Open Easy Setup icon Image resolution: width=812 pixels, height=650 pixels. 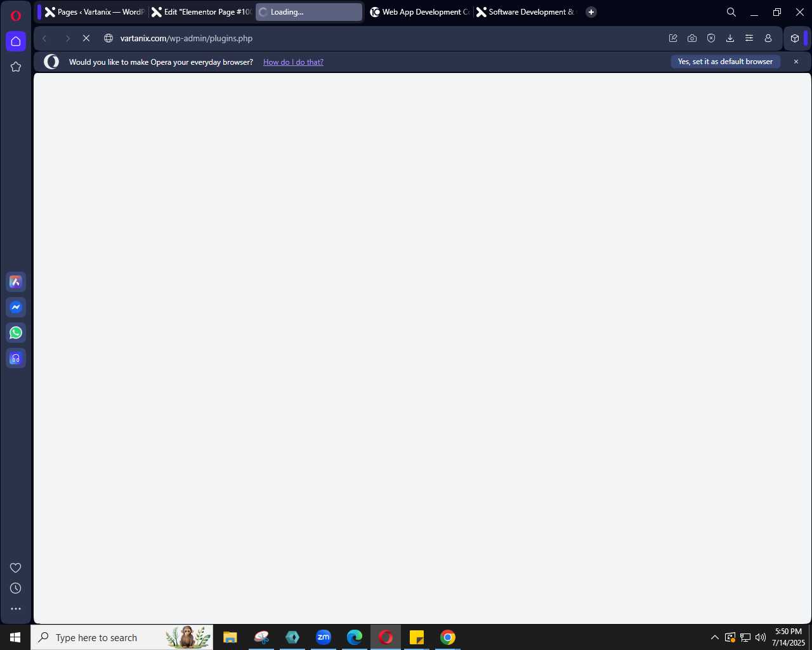[749, 38]
